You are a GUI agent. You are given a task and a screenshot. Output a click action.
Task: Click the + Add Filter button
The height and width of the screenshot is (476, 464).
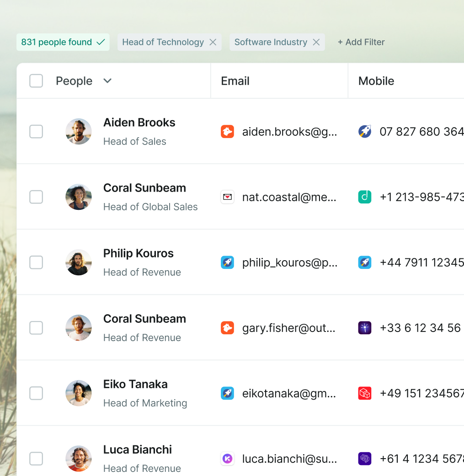[361, 42]
